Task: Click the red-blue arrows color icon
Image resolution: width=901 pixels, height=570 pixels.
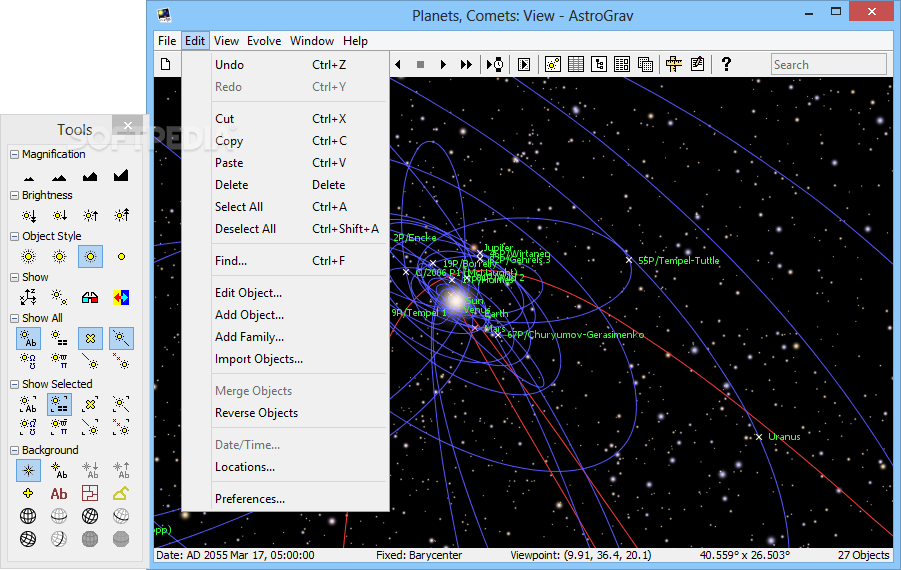Action: tap(121, 297)
